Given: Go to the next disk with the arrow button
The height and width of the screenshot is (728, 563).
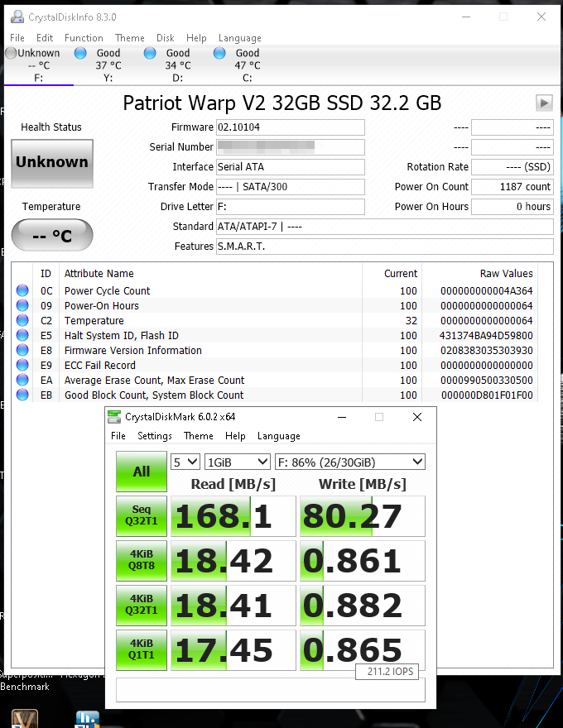Looking at the screenshot, I should click(544, 103).
